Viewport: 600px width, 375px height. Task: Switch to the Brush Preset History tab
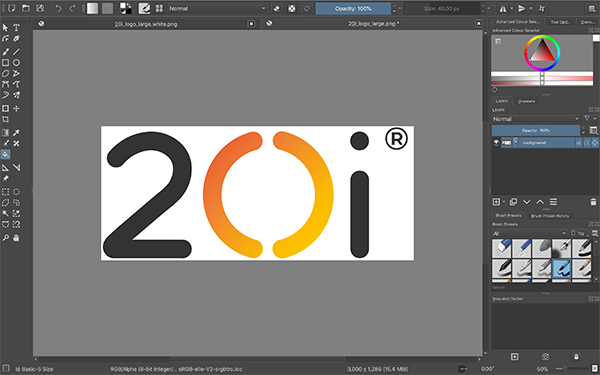(x=550, y=216)
